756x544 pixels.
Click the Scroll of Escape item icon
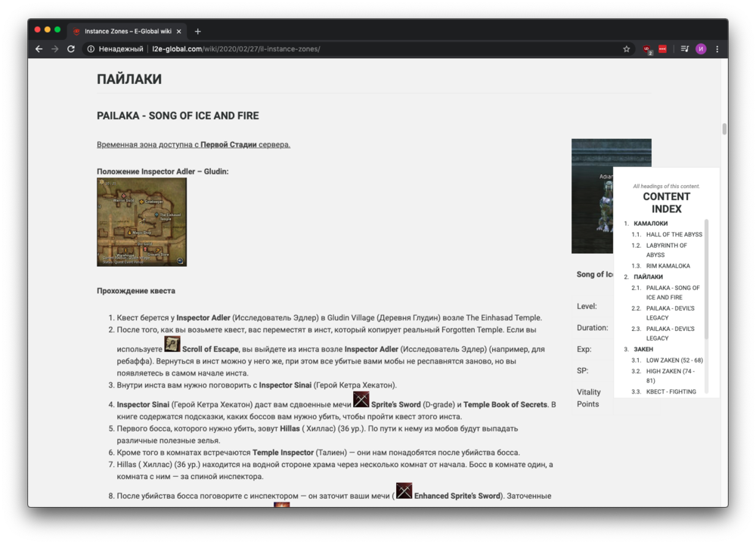[172, 345]
